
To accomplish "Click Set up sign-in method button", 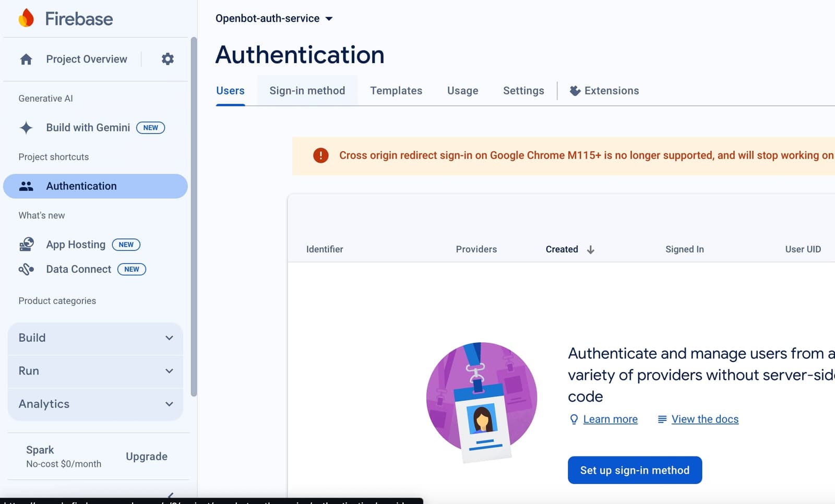I will [x=635, y=470].
